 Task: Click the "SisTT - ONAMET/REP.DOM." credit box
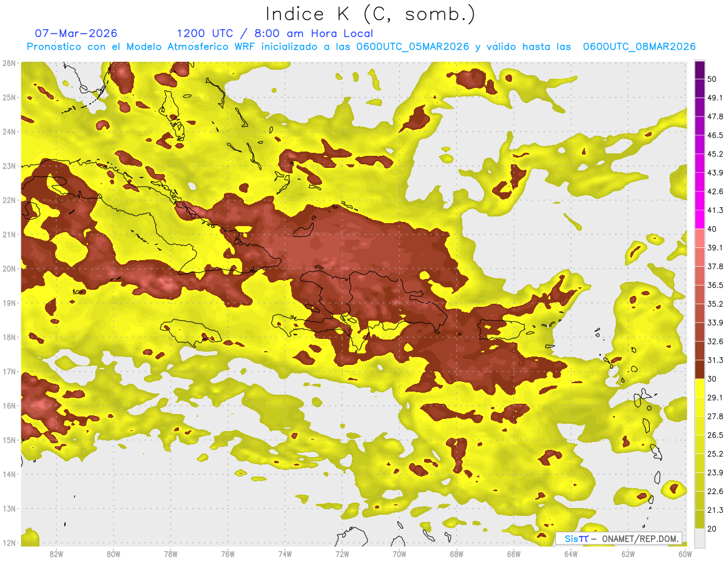pos(619,538)
